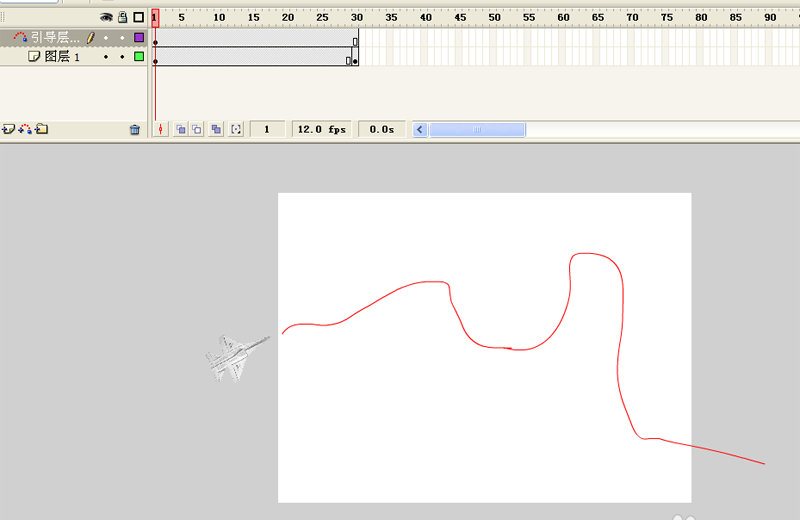Lock the 引导层 layer via lock dot
Viewport: 800px width, 520px height.
pyautogui.click(x=122, y=37)
